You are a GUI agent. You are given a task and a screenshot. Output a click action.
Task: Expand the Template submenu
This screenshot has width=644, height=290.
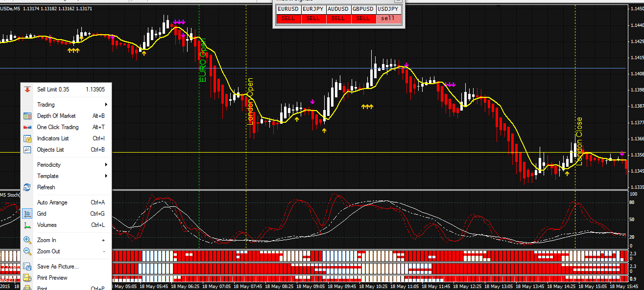[x=48, y=176]
